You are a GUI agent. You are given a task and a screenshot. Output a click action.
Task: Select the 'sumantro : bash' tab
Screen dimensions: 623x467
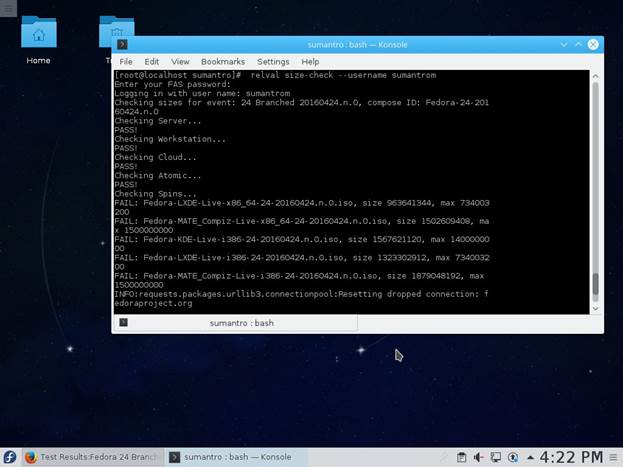point(236,323)
